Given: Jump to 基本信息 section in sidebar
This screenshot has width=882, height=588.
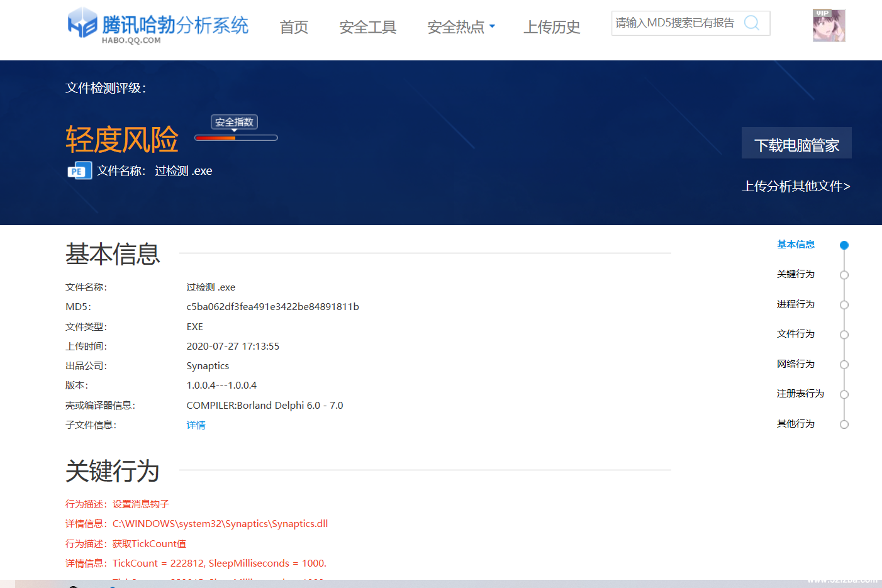Looking at the screenshot, I should [x=796, y=245].
